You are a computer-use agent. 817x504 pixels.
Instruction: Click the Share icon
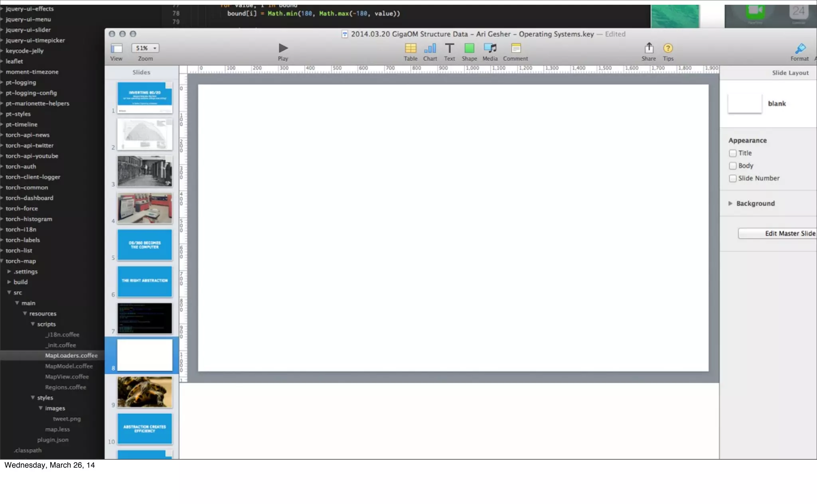click(649, 48)
